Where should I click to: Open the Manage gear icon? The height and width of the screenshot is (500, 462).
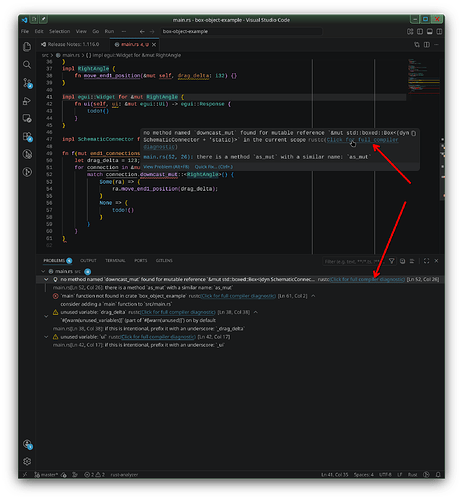(x=27, y=461)
